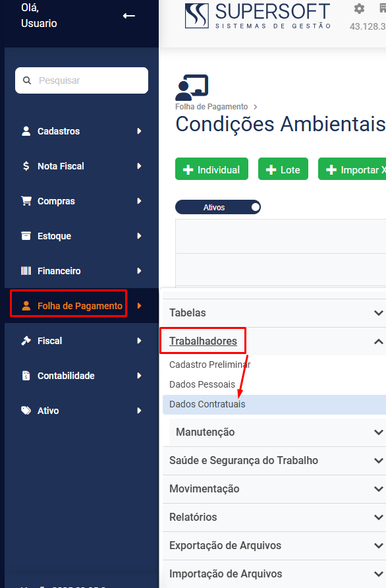
Task: Click the green Individual button
Action: 211,170
